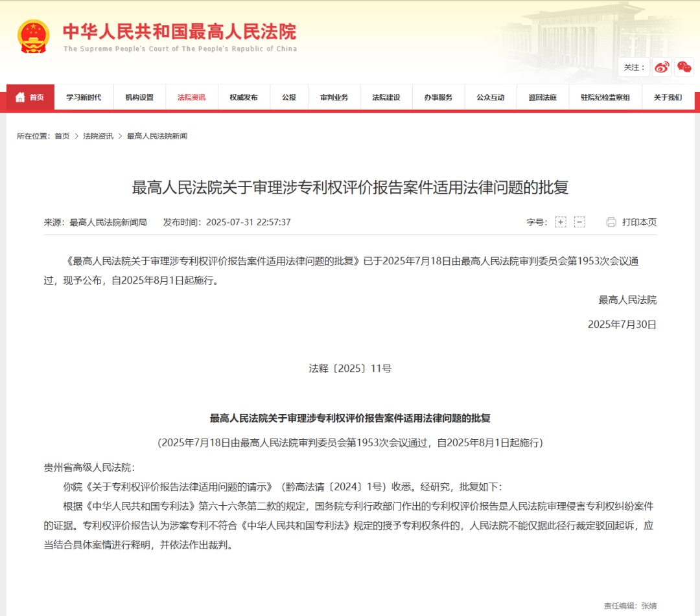Click the 打印本页 print link
Screen dimensions: 700x616
(x=640, y=222)
